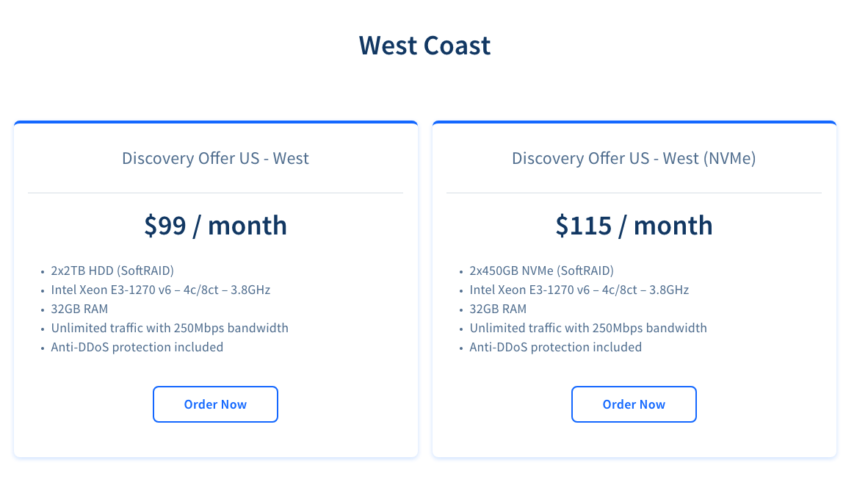
Task: Click the divider line under the NVMe offer title
Action: 634,193
